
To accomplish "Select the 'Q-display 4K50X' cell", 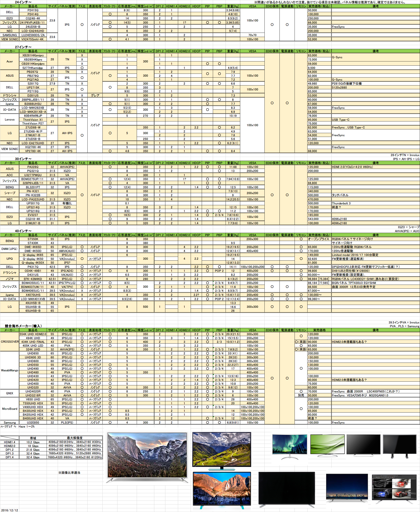I will 33,263.
